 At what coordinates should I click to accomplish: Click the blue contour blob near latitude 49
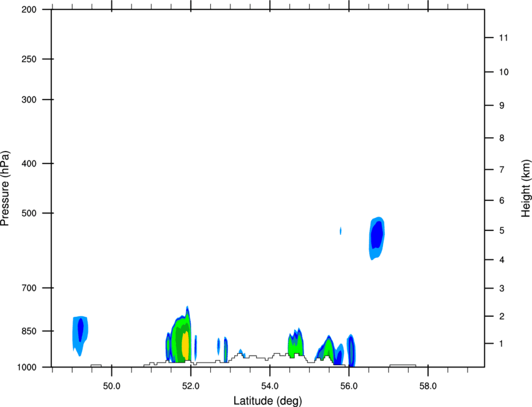[80, 336]
